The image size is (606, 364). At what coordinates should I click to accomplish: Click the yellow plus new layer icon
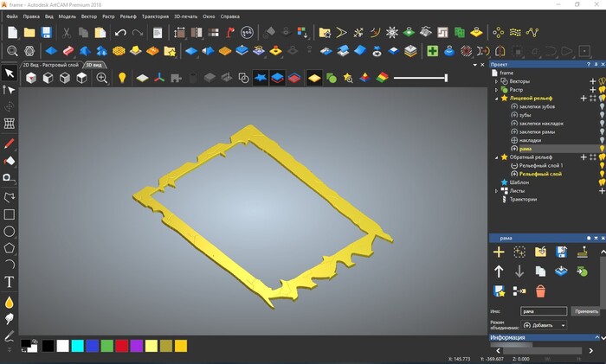click(x=499, y=252)
